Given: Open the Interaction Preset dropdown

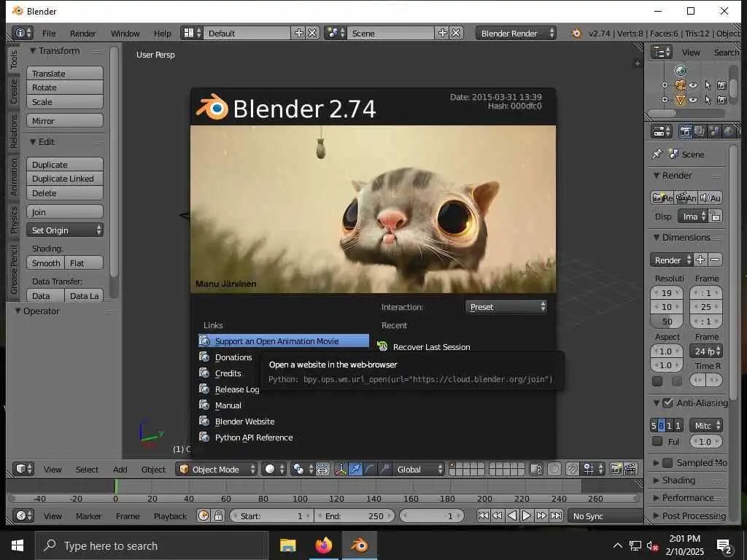Looking at the screenshot, I should 506,307.
